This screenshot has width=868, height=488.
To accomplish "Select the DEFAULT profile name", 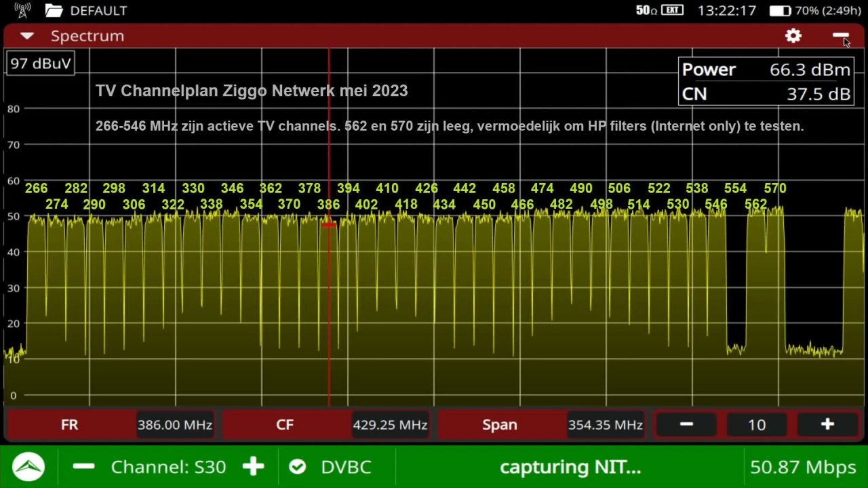I will [x=98, y=11].
